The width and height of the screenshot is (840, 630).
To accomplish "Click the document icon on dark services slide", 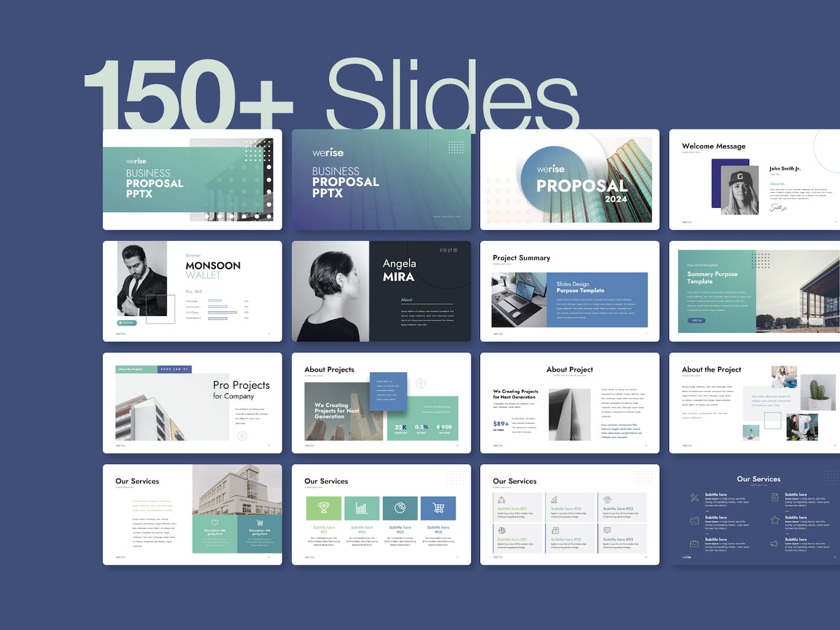I will pyautogui.click(x=775, y=498).
